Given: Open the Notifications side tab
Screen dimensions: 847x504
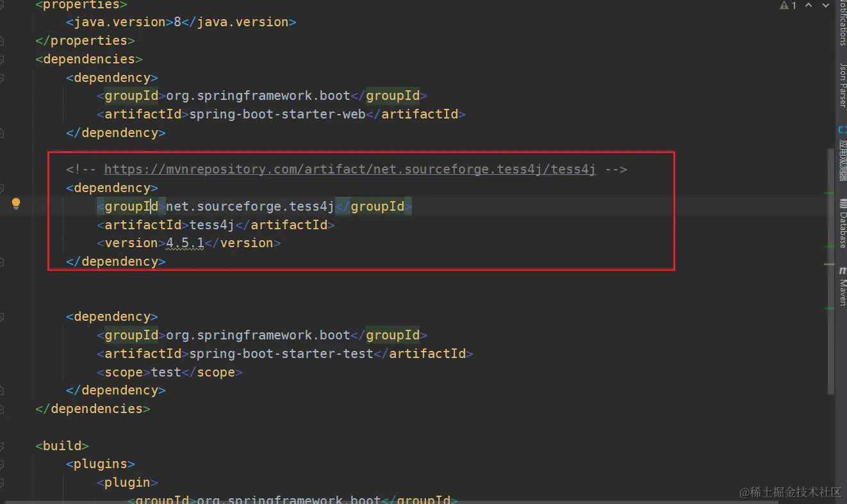Looking at the screenshot, I should point(843,23).
